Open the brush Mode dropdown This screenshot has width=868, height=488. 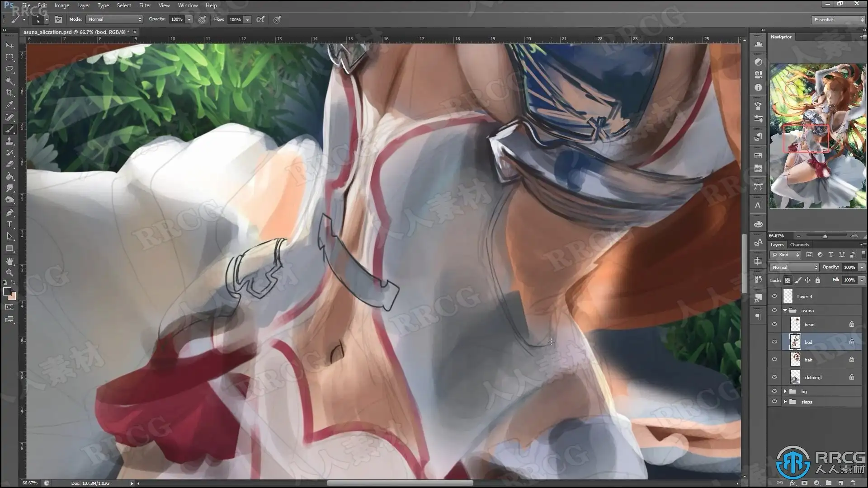pyautogui.click(x=115, y=19)
